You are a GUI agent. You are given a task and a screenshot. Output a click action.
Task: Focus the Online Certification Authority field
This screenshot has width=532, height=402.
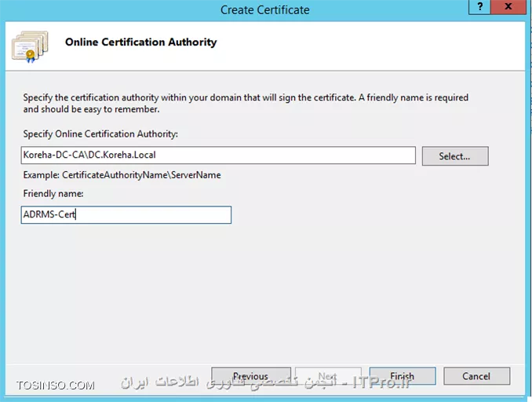(218, 155)
